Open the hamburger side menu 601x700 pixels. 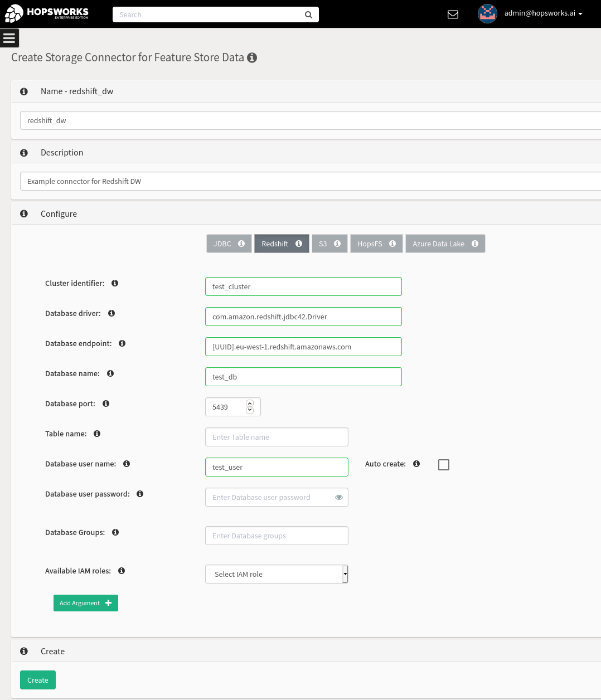pyautogui.click(x=9, y=38)
